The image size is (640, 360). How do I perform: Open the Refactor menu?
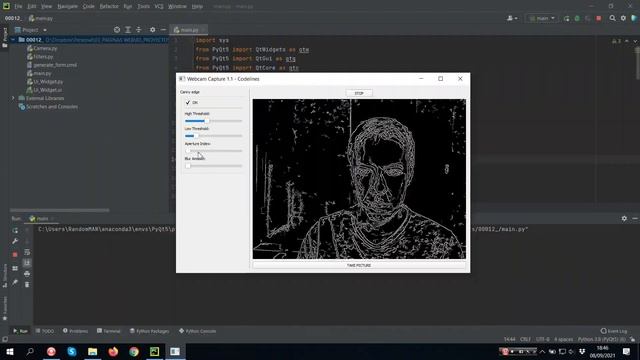pos(109,7)
